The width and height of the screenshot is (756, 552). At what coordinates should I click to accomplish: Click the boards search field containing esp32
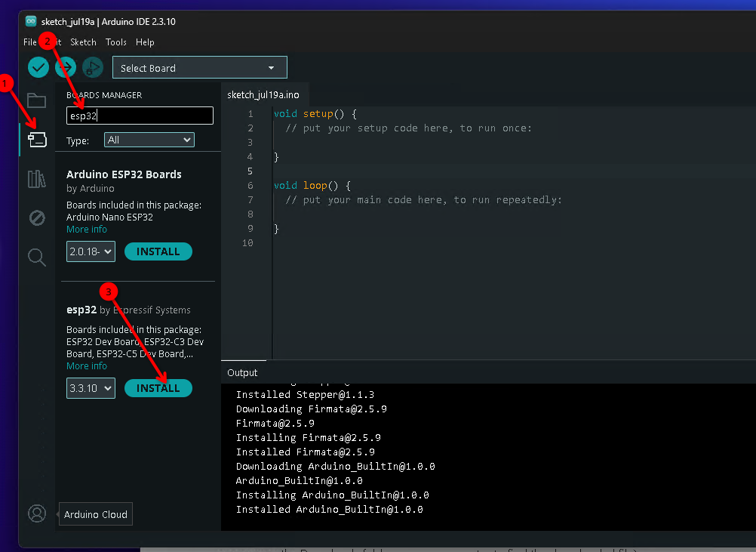pyautogui.click(x=140, y=116)
